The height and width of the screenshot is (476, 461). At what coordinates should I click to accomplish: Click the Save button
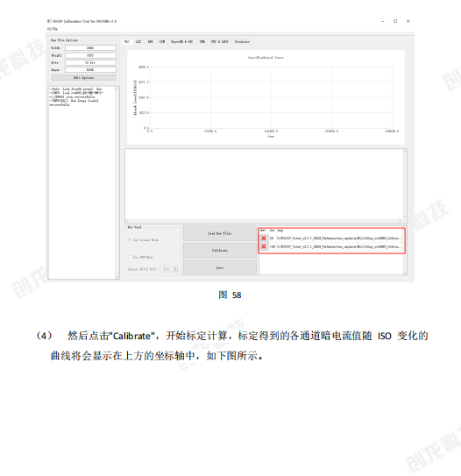(x=220, y=267)
